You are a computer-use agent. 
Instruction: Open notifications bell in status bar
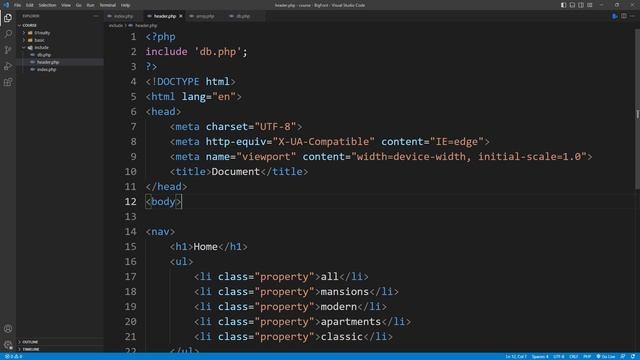tap(632, 356)
